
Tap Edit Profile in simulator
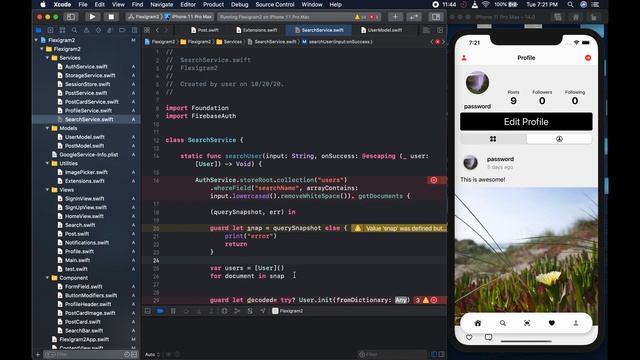point(526,122)
